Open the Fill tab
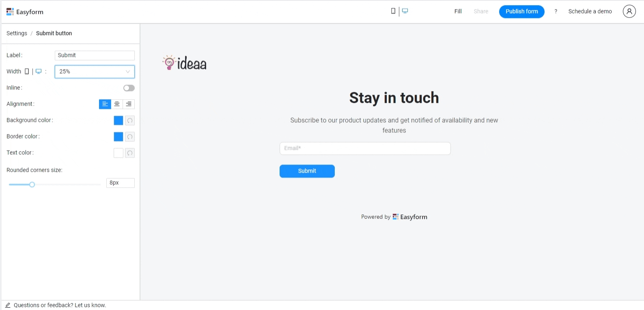644x310 pixels. [x=458, y=11]
